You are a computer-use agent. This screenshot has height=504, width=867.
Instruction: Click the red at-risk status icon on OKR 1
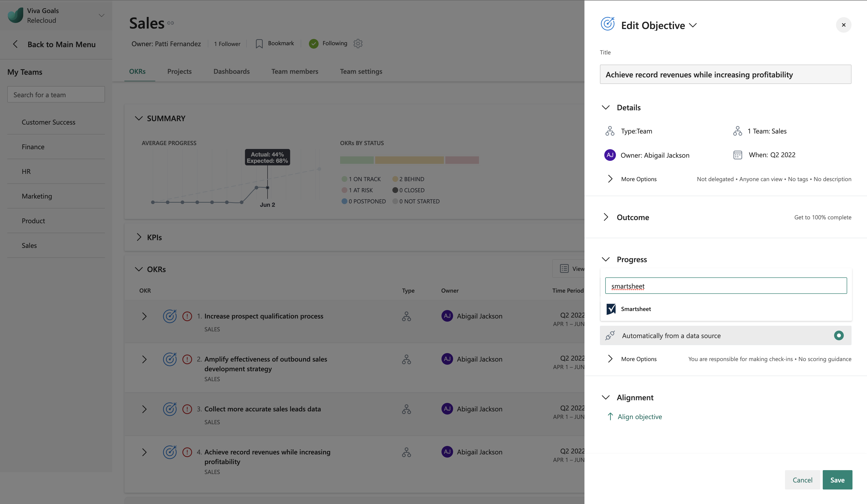[x=187, y=316]
